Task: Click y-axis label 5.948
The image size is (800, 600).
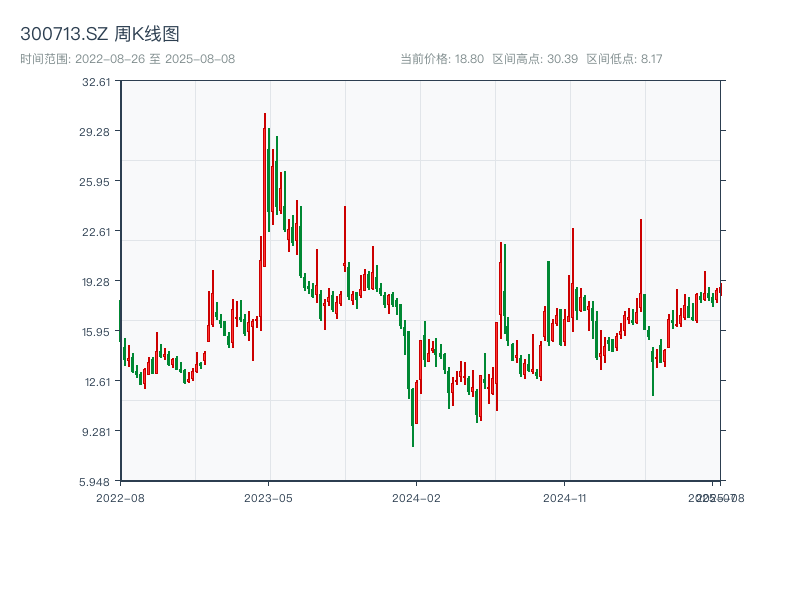Action: [x=94, y=482]
